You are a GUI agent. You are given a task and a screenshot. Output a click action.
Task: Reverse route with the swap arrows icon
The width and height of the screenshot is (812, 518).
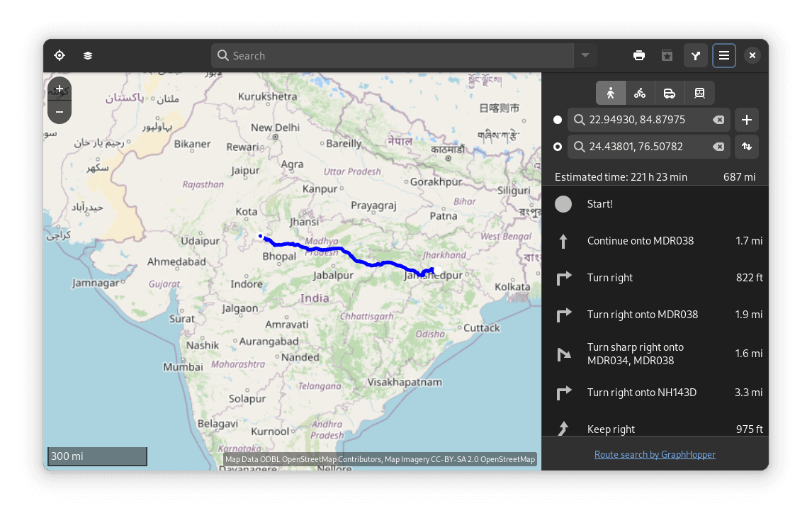746,147
